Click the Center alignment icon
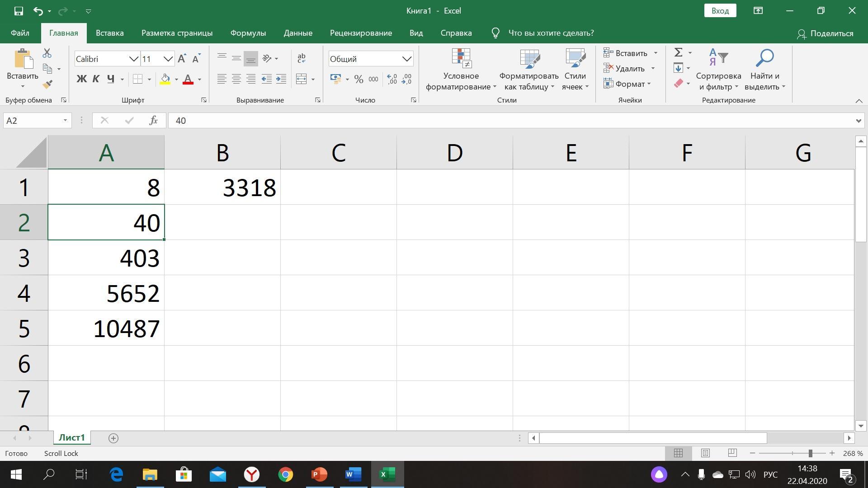This screenshot has width=868, height=488. click(x=236, y=80)
